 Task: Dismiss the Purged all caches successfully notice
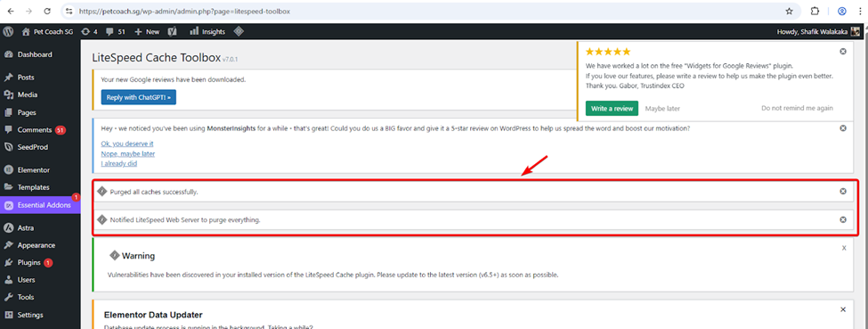pos(843,192)
